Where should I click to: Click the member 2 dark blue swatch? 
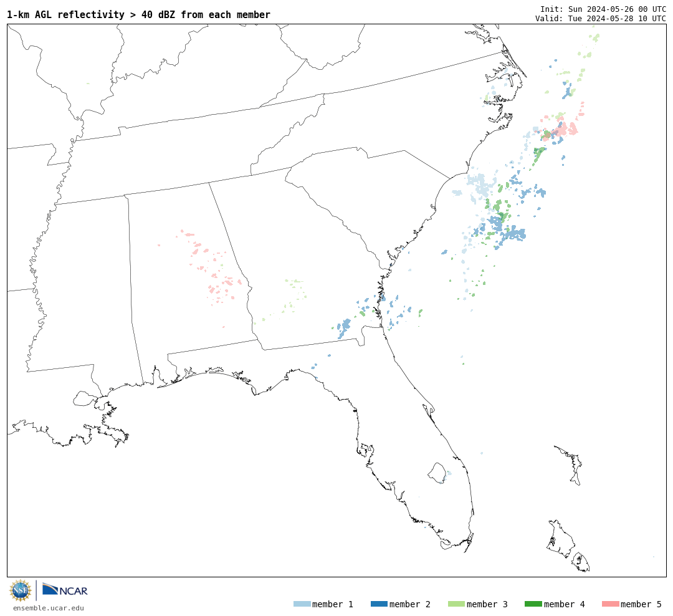pyautogui.click(x=379, y=604)
